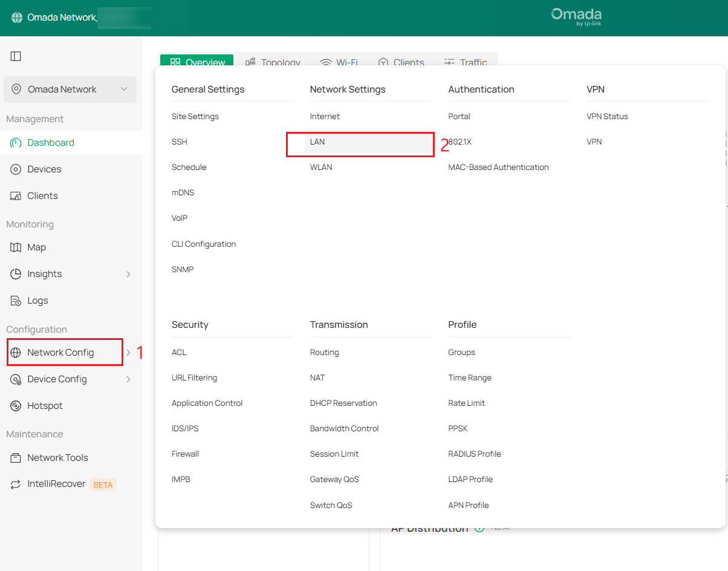Open DHCP Reservation settings

click(x=342, y=403)
